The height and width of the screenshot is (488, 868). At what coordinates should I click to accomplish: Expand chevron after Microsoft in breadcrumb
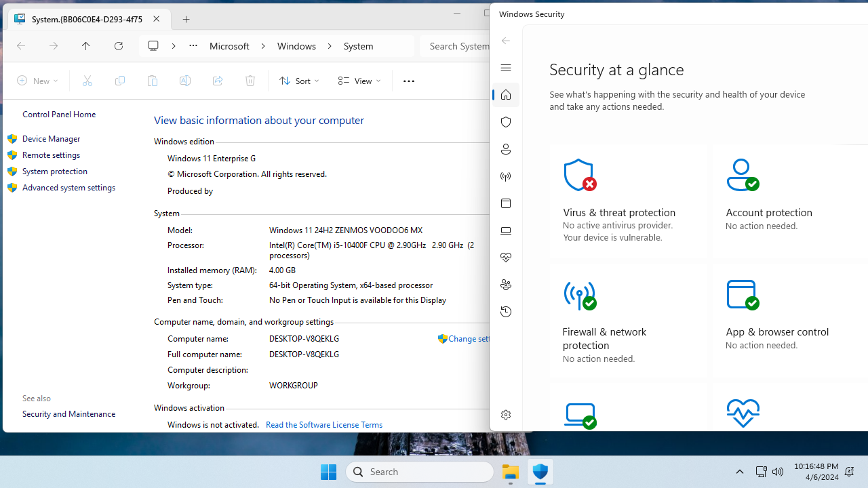[x=264, y=46]
